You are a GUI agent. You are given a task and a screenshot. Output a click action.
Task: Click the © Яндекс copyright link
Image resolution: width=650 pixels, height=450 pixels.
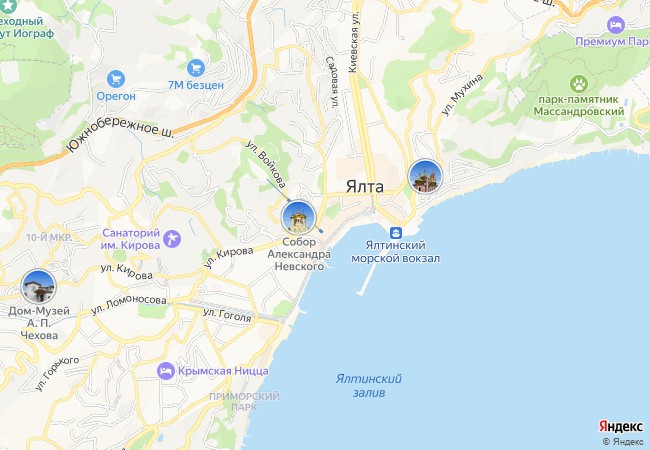coord(623,442)
